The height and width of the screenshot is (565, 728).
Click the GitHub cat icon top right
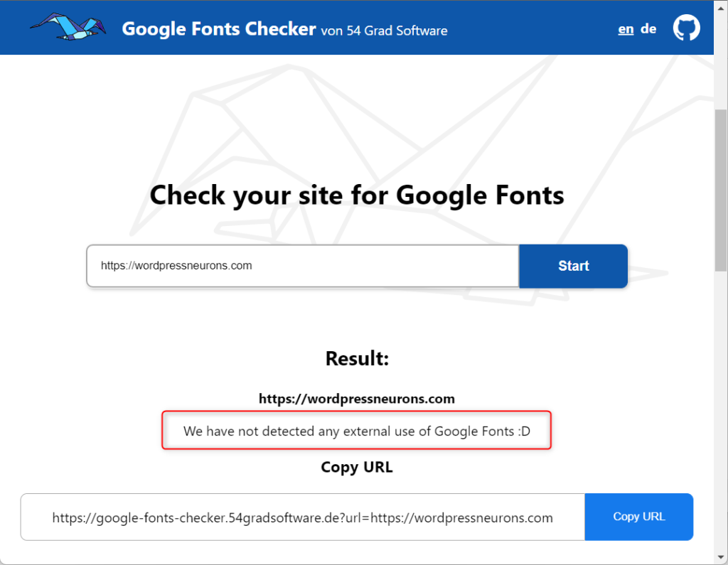click(685, 28)
